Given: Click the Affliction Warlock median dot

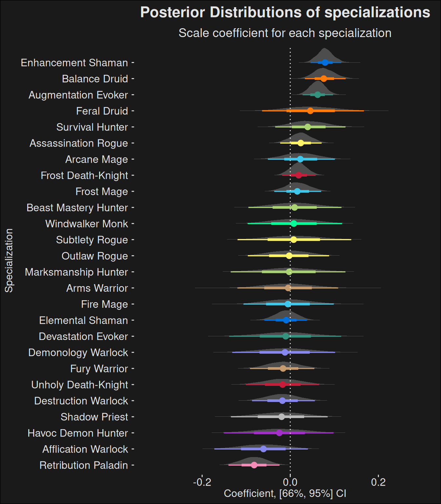Looking at the screenshot, I should [263, 449].
